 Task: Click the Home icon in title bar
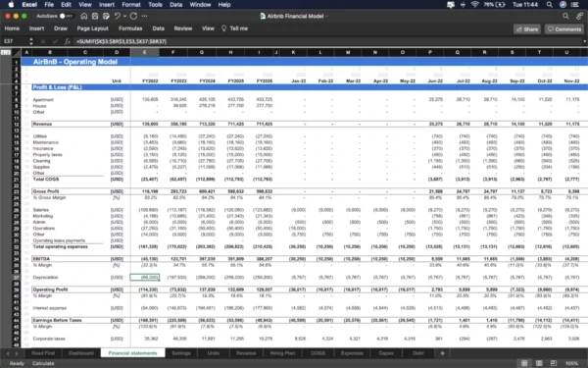tap(84, 16)
